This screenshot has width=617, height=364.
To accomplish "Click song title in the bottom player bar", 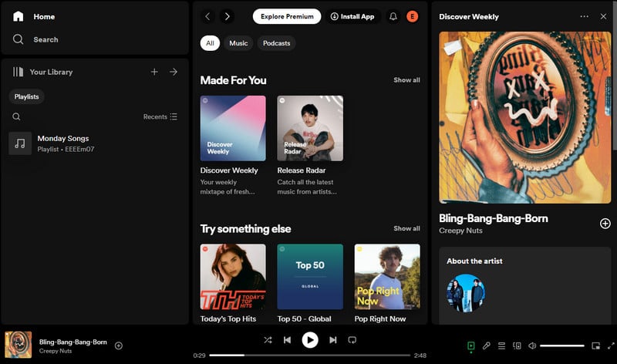I will coord(72,342).
